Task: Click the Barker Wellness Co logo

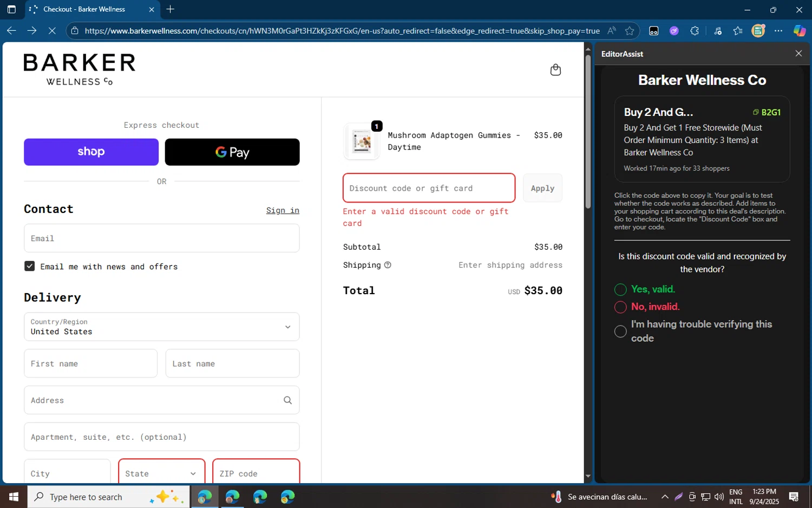Action: coord(80,69)
